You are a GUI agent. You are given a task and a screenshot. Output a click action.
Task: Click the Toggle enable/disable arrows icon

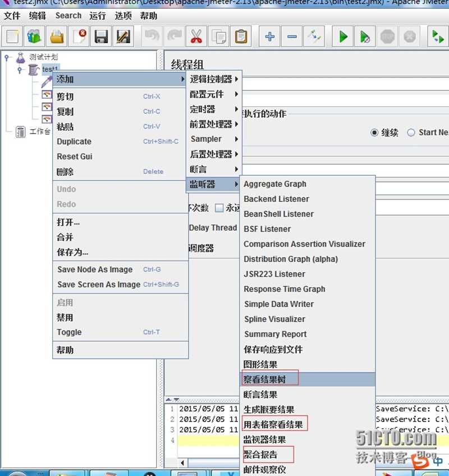314,36
